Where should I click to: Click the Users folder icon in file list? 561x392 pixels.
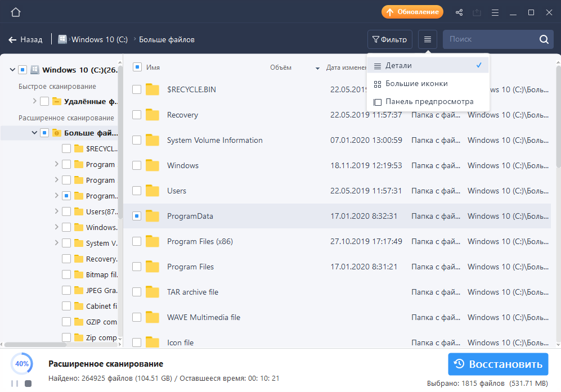pyautogui.click(x=152, y=191)
